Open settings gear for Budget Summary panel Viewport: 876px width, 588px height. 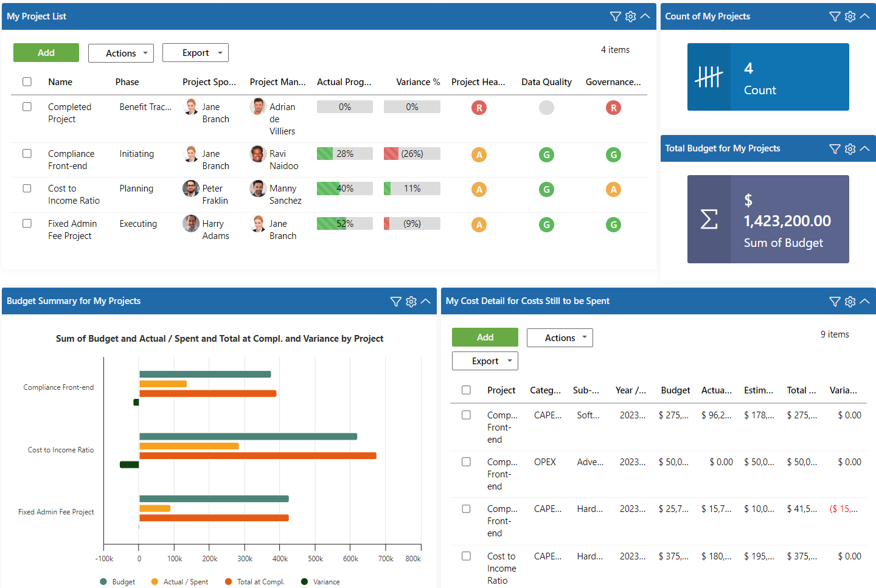(x=411, y=301)
